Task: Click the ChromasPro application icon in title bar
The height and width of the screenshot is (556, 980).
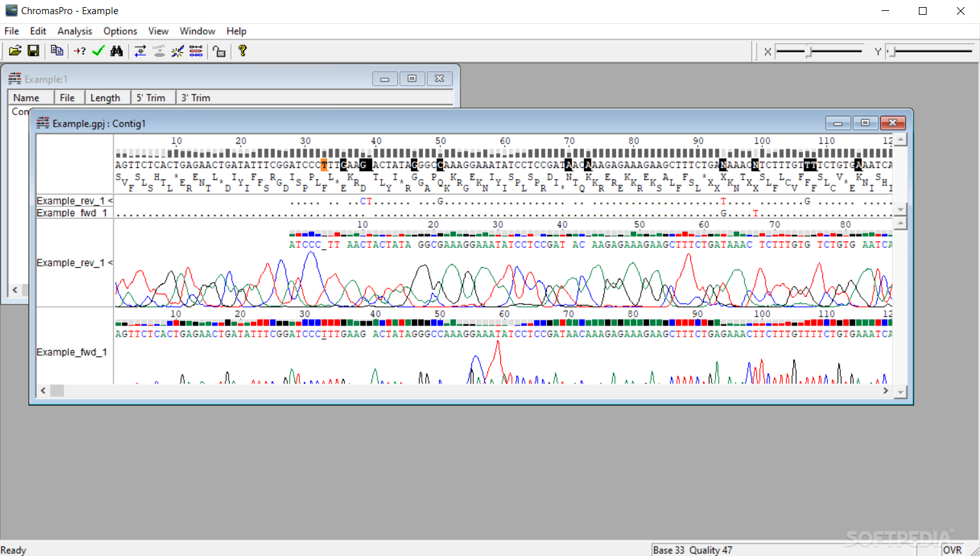Action: 12,11
